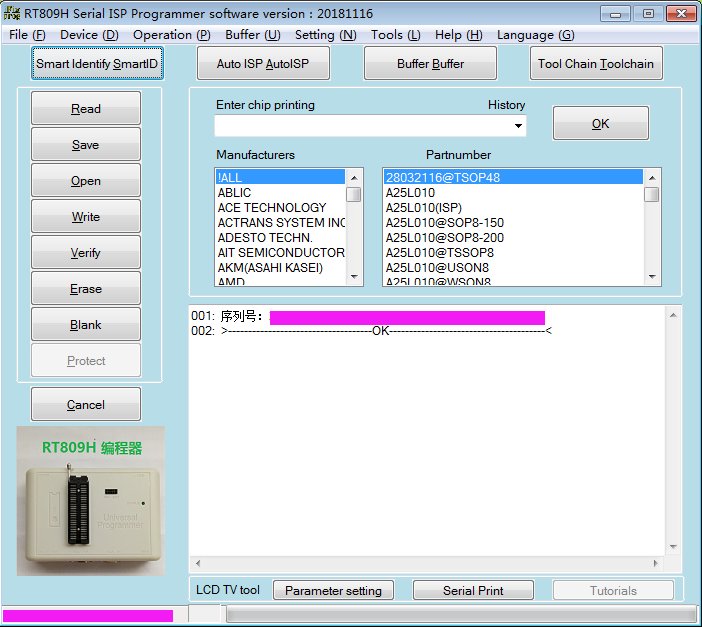Screen dimensions: 702x627
Task: Close the RT809H programmer window
Action: pos(681,14)
